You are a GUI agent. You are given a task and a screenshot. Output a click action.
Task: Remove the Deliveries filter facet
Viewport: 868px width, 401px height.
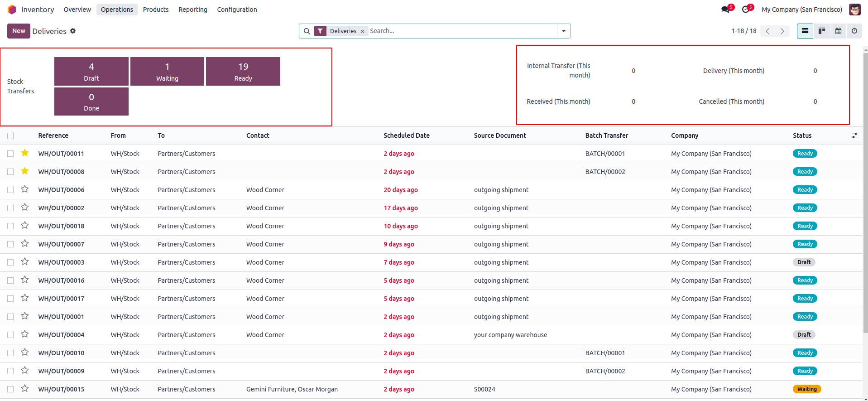pos(362,31)
